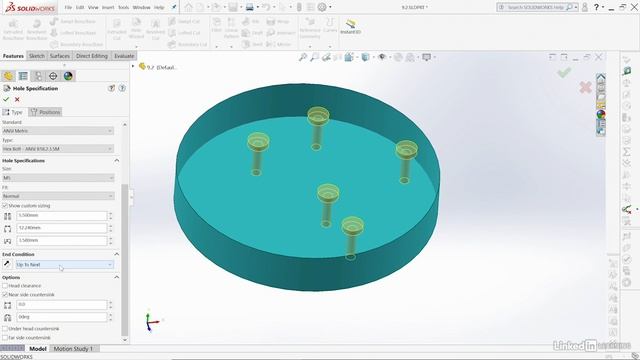Toggle the Show custom sizing checkbox
This screenshot has height=360, width=640.
(5, 206)
